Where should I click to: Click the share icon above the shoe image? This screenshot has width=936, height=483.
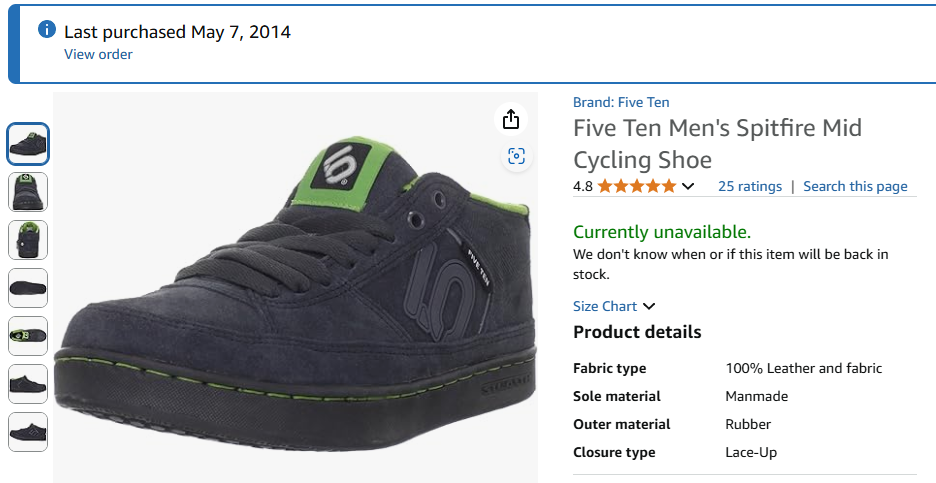(x=511, y=119)
